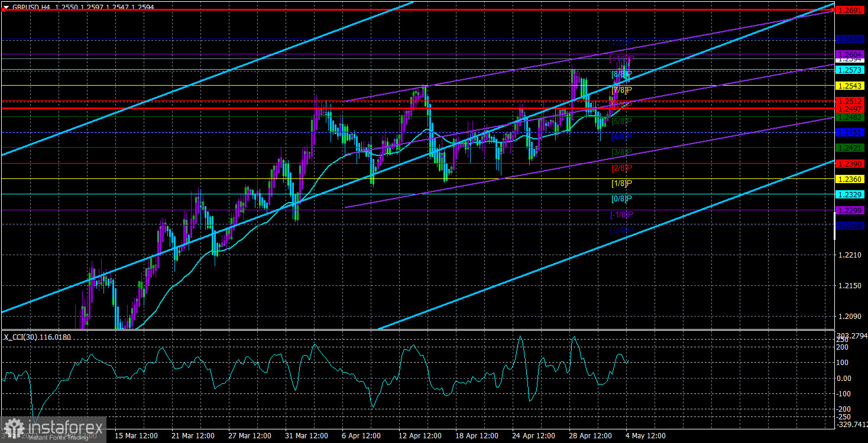
Task: Click the red 1.2390 price label
Action: point(850,164)
